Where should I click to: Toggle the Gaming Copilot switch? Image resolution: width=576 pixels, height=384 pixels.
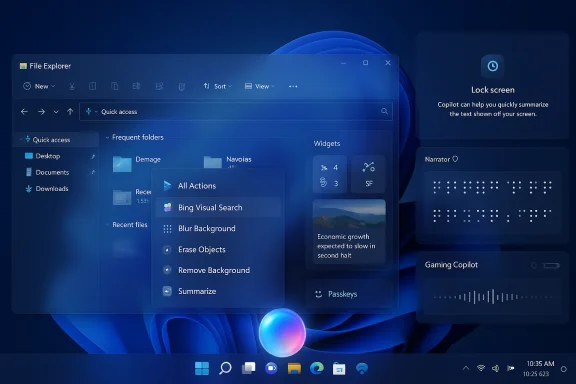coord(551,265)
